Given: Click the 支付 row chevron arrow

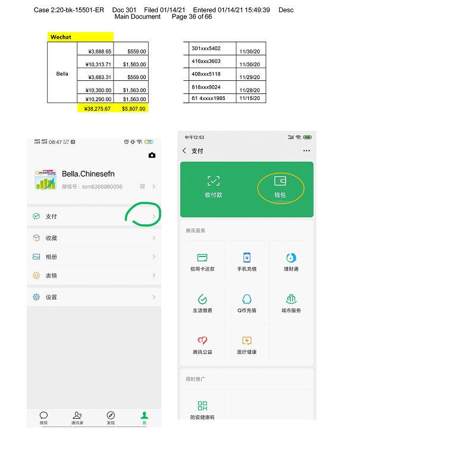Looking at the screenshot, I should pyautogui.click(x=154, y=216).
